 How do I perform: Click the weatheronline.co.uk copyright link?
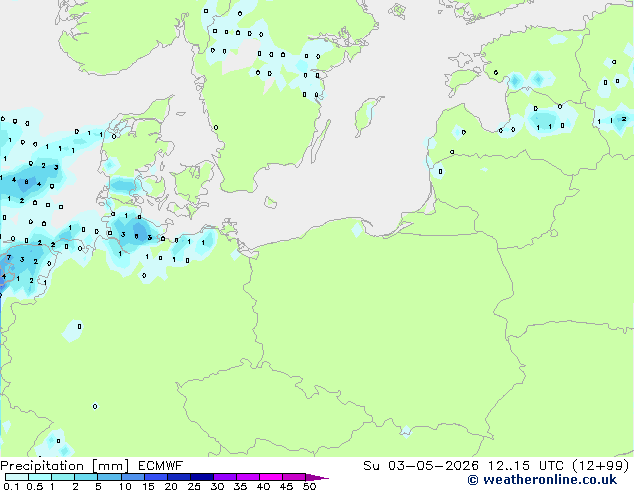pos(542,480)
